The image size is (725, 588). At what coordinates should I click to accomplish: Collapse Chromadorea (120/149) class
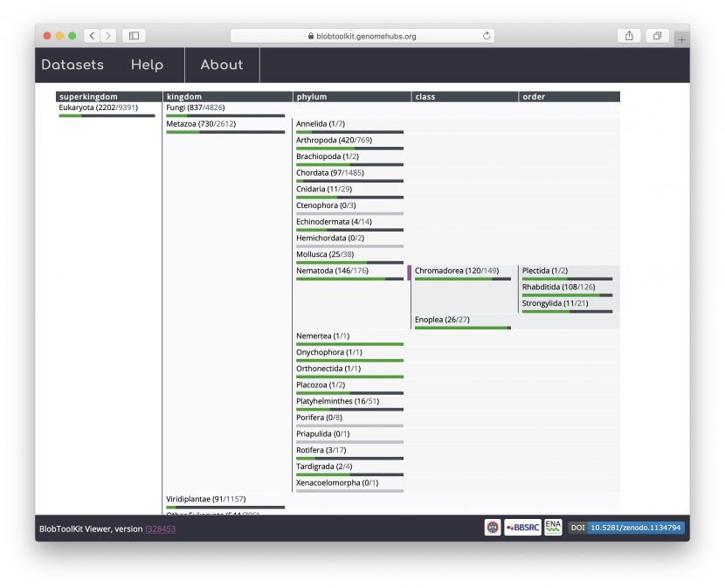coord(456,271)
